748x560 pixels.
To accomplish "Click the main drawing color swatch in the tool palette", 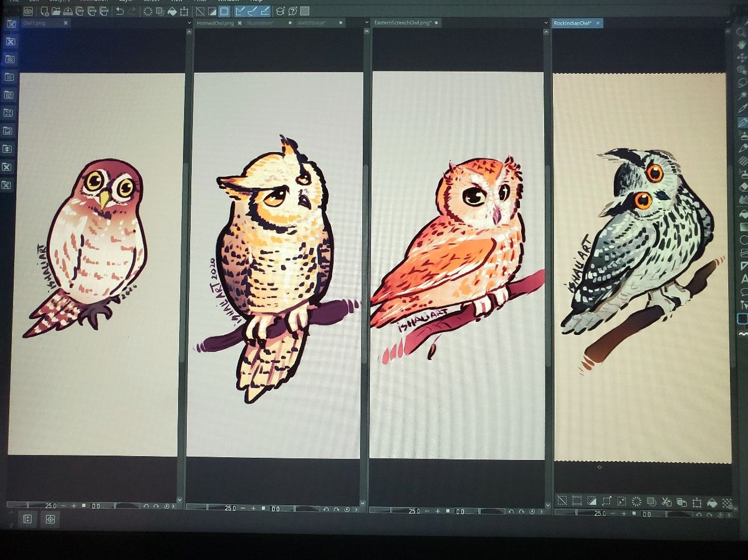I will point(742,318).
